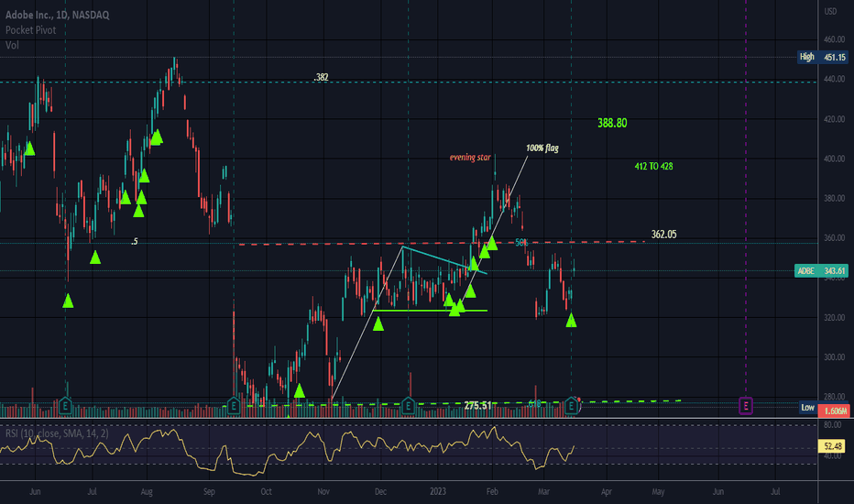Screen dimensions: 854x504
Task: Click green pocket pivot triangle under March 2023 candles
Action: pyautogui.click(x=571, y=321)
